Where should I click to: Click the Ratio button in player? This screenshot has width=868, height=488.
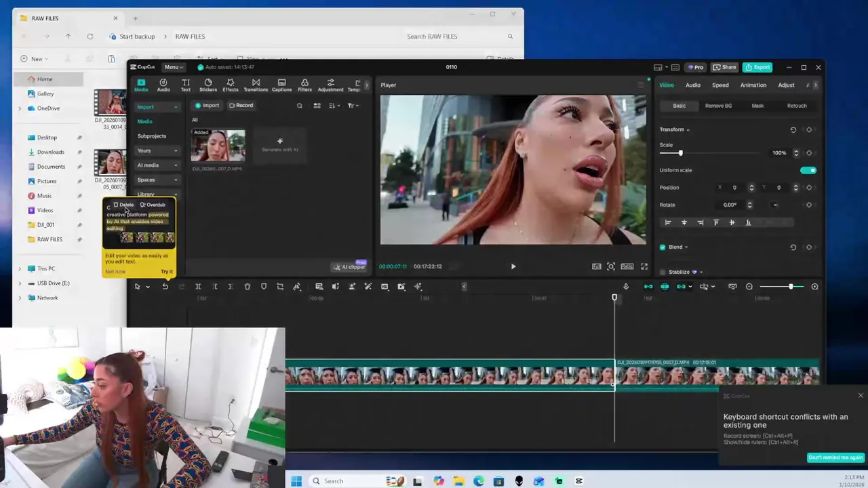(x=627, y=266)
